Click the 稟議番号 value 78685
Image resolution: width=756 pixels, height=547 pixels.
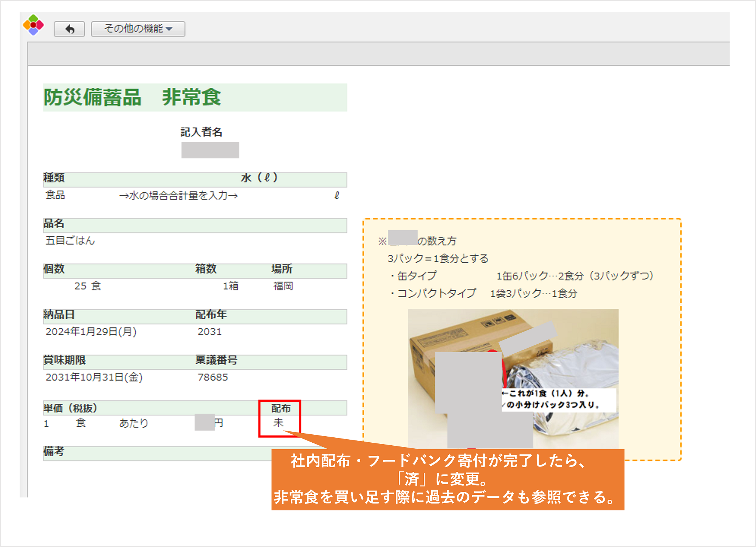[213, 377]
